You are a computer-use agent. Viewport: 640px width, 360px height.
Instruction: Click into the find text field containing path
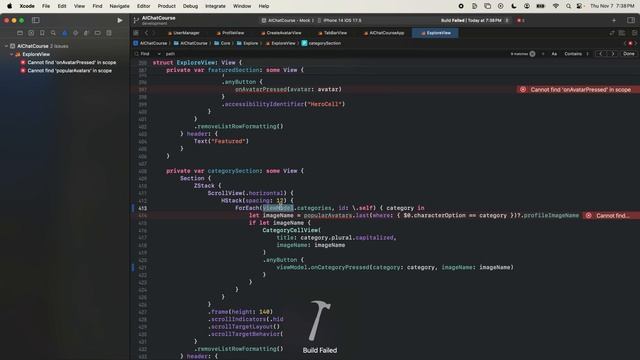click(x=335, y=54)
